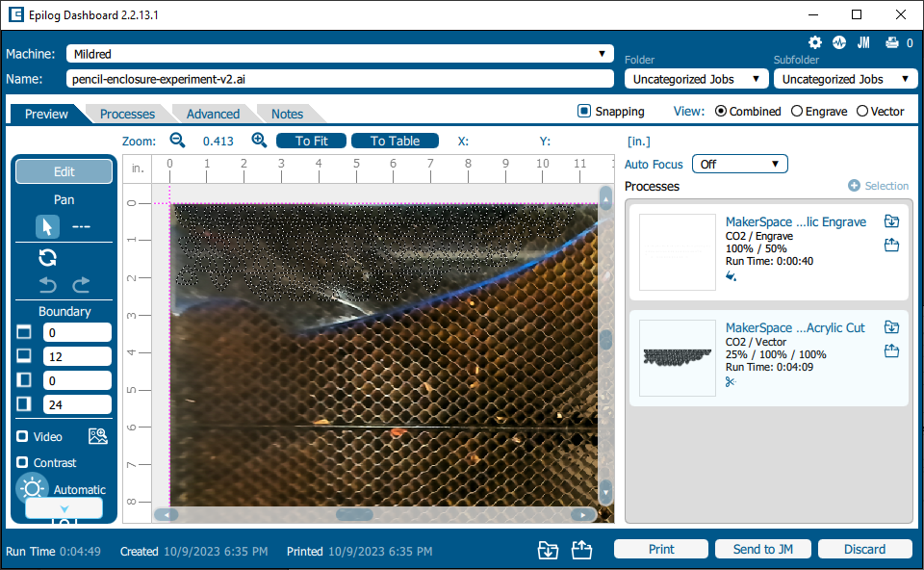Click the zoom in magnifier icon

259,141
